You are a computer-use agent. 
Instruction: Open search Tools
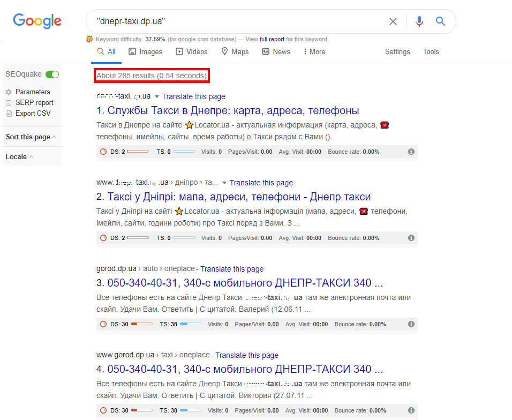(431, 51)
